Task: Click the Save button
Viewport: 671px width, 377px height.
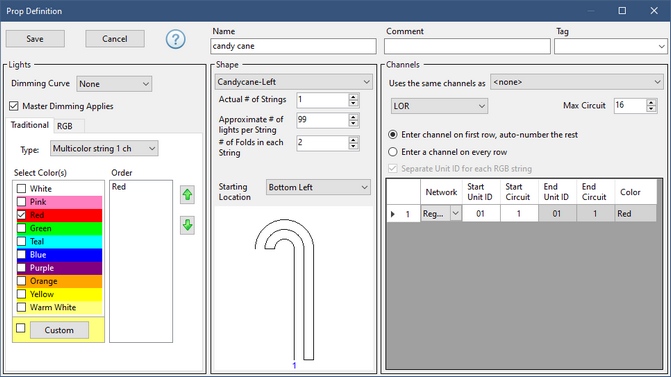Action: pos(35,39)
